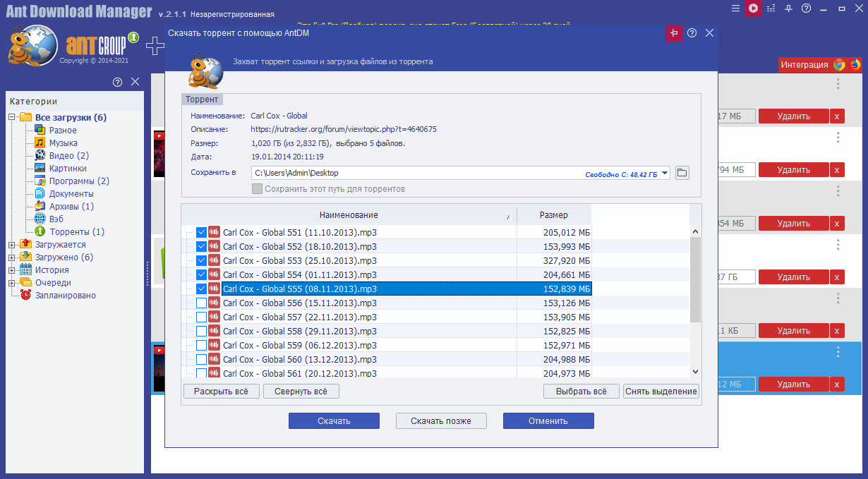This screenshot has height=479, width=868.
Task: Collapse the Все загрузки (6) tree node
Action: tap(12, 118)
